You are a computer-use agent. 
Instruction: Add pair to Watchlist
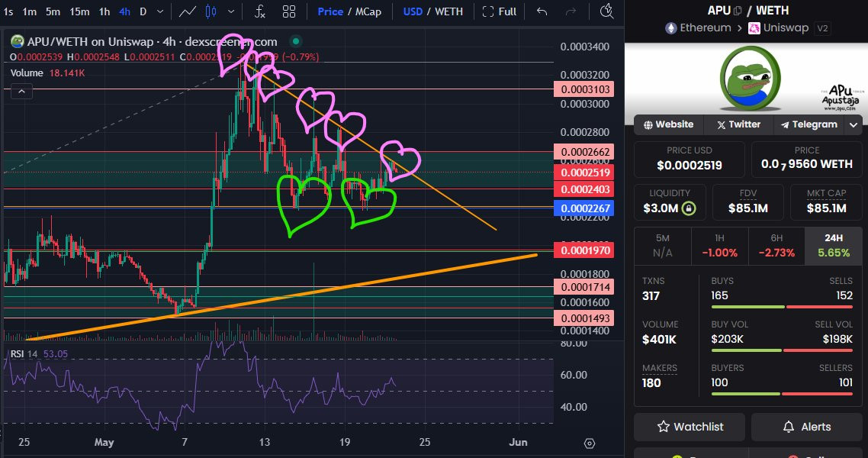click(x=690, y=427)
